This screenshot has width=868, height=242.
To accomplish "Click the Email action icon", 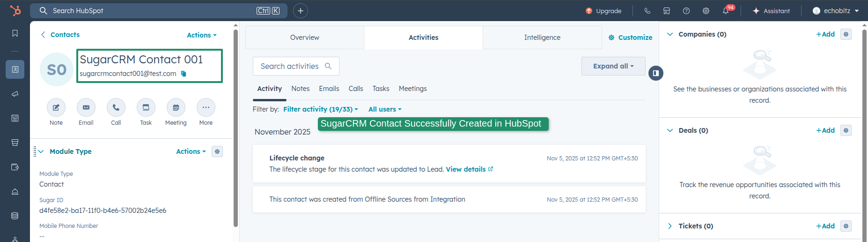I will click(x=86, y=107).
